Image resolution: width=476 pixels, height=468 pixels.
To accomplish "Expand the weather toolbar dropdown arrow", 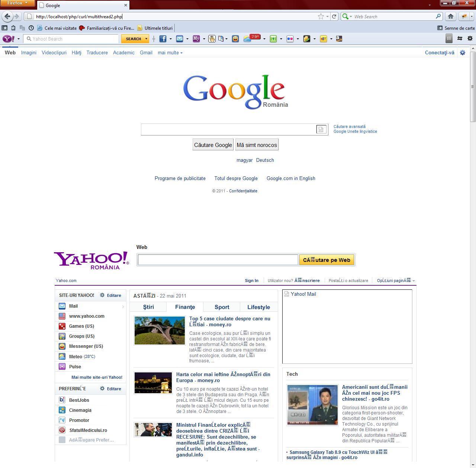I will tap(264, 39).
